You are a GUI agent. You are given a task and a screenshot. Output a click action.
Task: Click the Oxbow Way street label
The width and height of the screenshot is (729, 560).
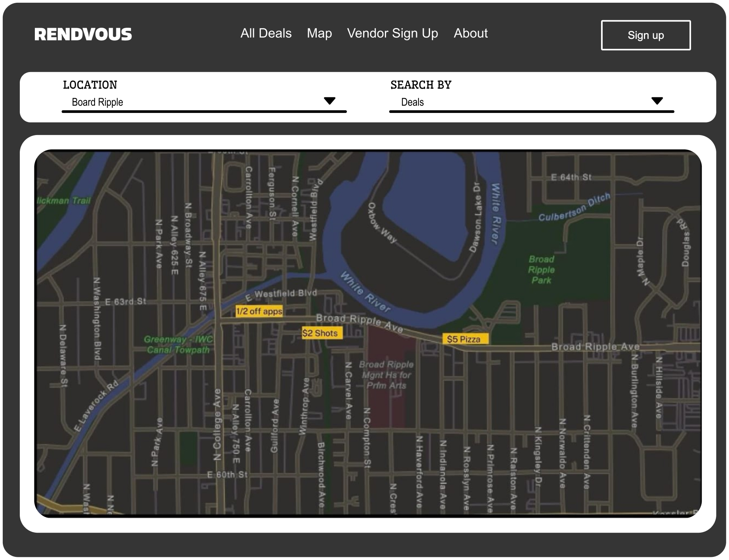tap(382, 223)
